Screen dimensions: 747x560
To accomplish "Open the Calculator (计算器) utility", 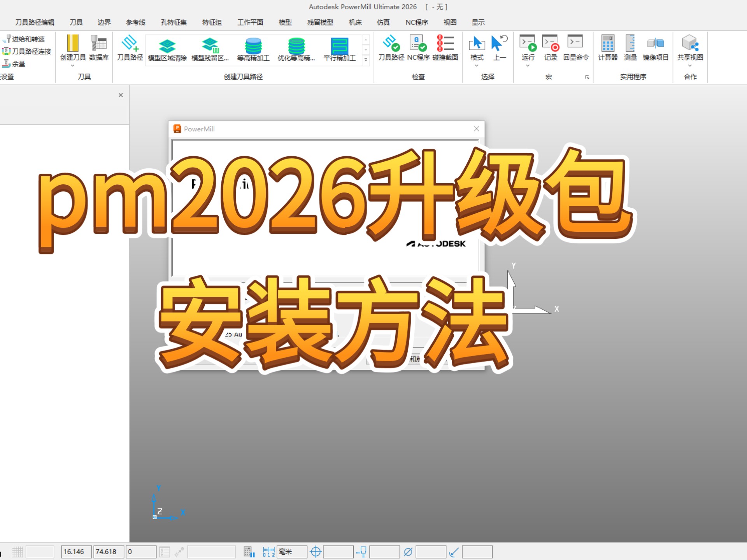I will coord(608,48).
